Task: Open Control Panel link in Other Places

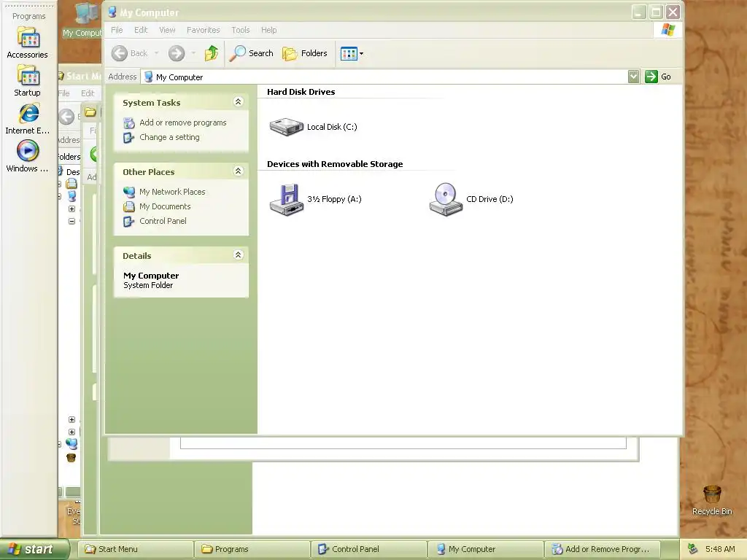Action: coord(163,221)
